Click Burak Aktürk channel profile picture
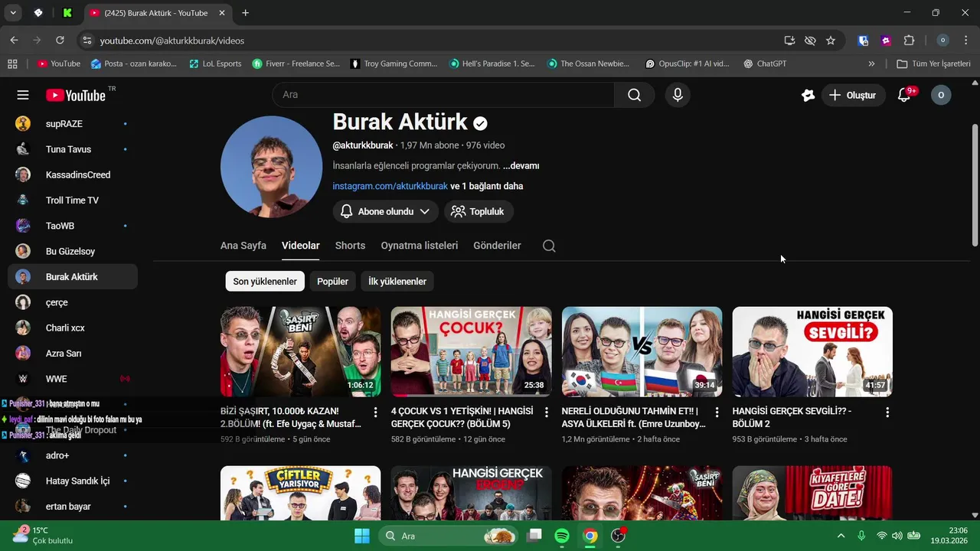 (272, 167)
